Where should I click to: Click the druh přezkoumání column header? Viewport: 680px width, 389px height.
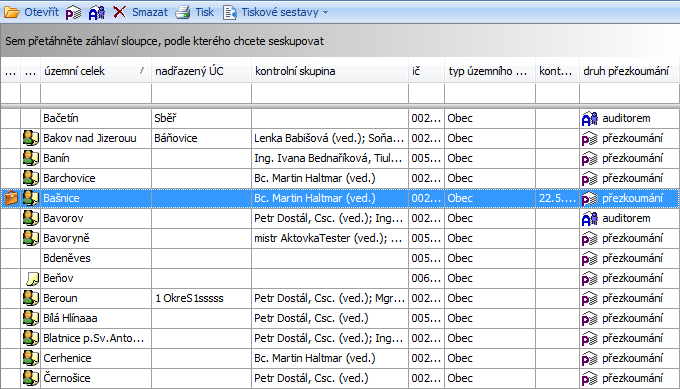[x=628, y=71]
